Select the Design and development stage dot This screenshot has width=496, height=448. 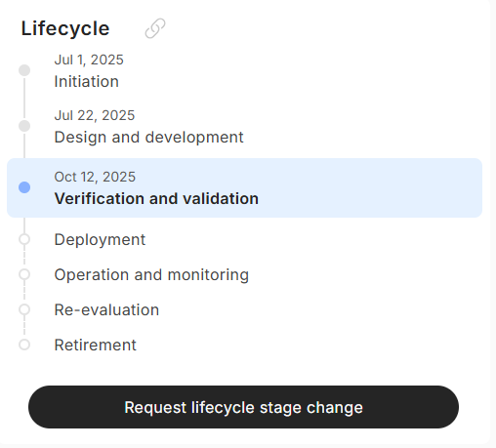coord(24,126)
